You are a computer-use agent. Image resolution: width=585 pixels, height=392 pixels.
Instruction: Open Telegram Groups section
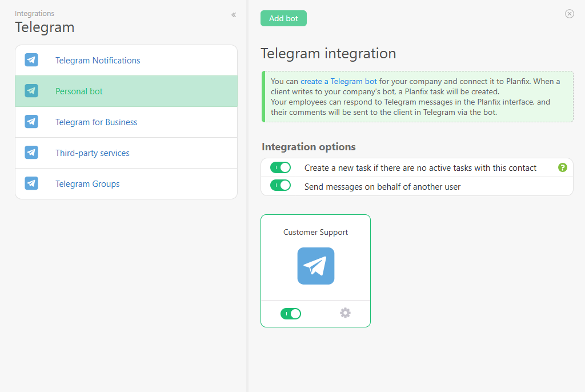(126, 183)
